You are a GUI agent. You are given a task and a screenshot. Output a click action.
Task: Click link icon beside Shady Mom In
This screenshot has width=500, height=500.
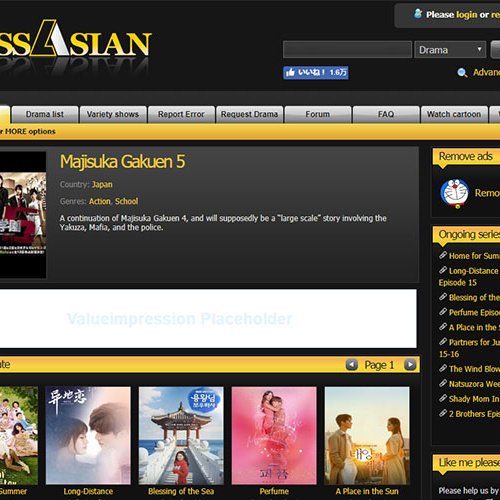443,398
